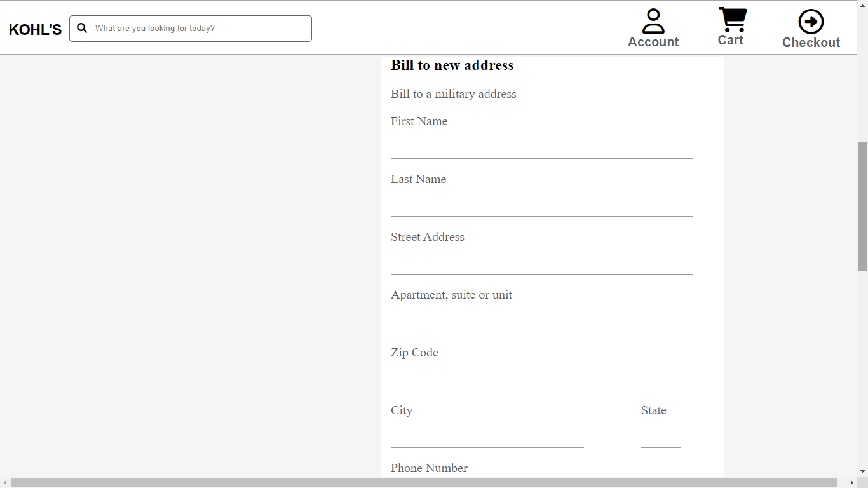Select 'Bill to a military address'
The height and width of the screenshot is (488, 868).
pyautogui.click(x=453, y=94)
